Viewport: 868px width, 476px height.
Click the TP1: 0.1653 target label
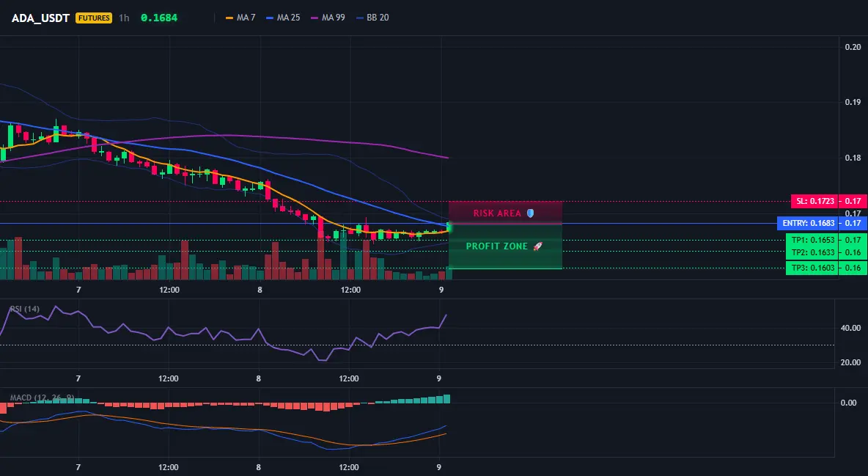click(812, 240)
